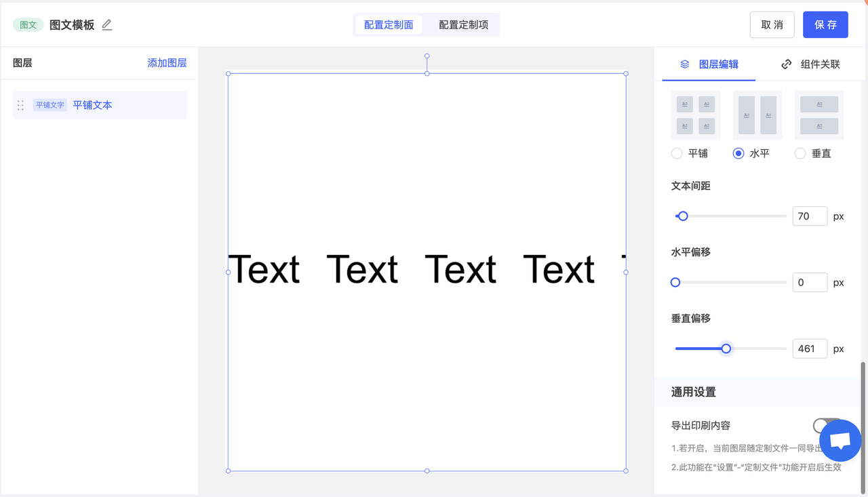Grab the drag handle of 平铺文本 layer
The width and height of the screenshot is (868, 497).
click(x=20, y=105)
